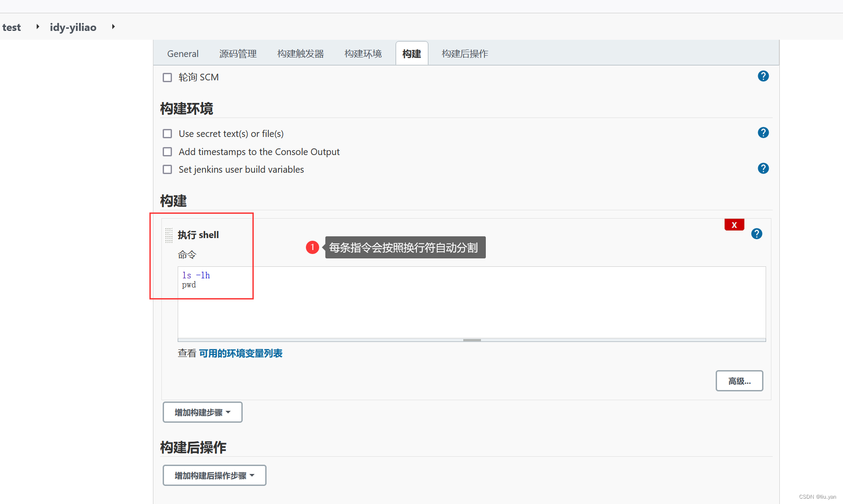Click inside the shell command textarea
The image size is (843, 504).
[472, 303]
